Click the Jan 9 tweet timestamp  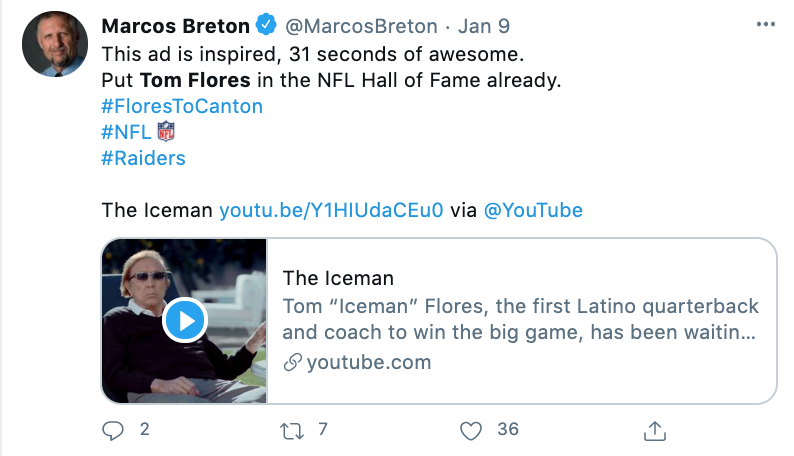click(484, 25)
